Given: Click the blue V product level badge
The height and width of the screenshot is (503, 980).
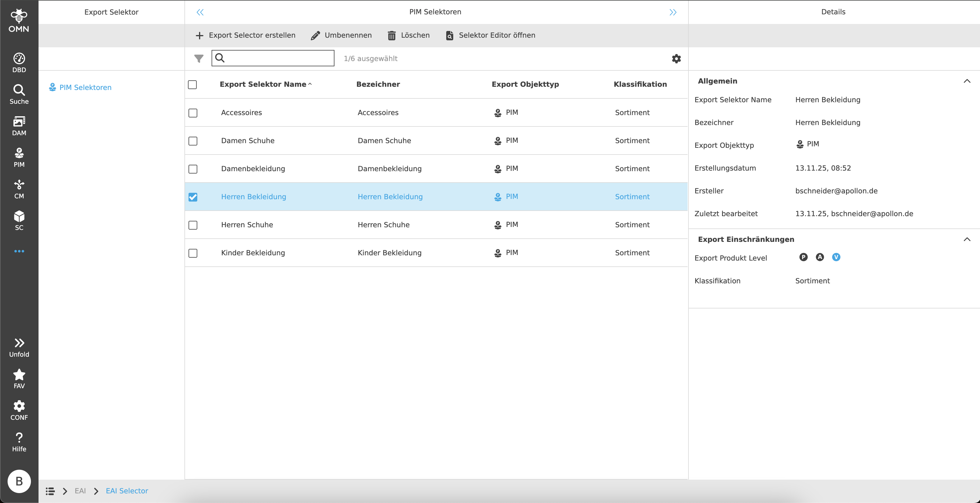Looking at the screenshot, I should click(836, 257).
